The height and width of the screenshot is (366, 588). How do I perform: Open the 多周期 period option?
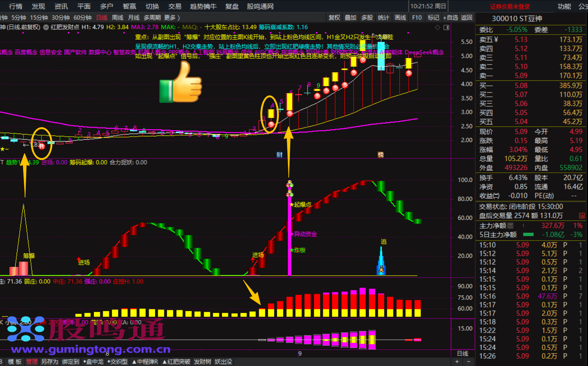[152, 17]
